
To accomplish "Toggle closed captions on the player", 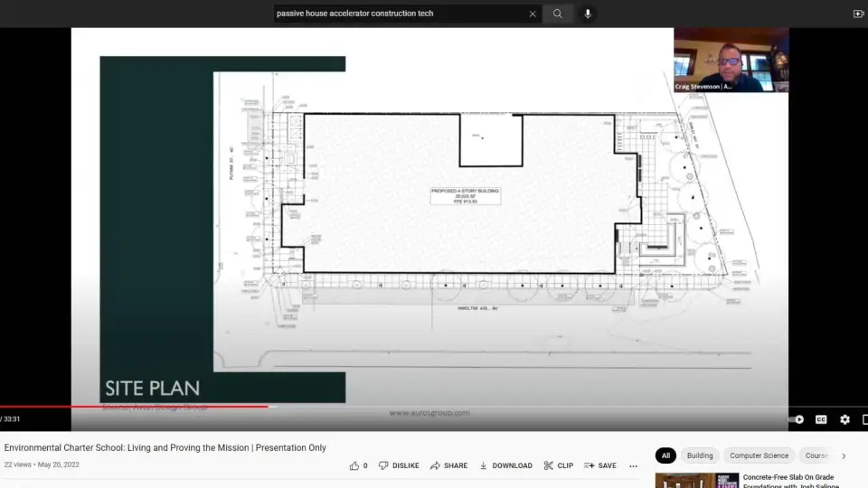I will pyautogui.click(x=821, y=419).
